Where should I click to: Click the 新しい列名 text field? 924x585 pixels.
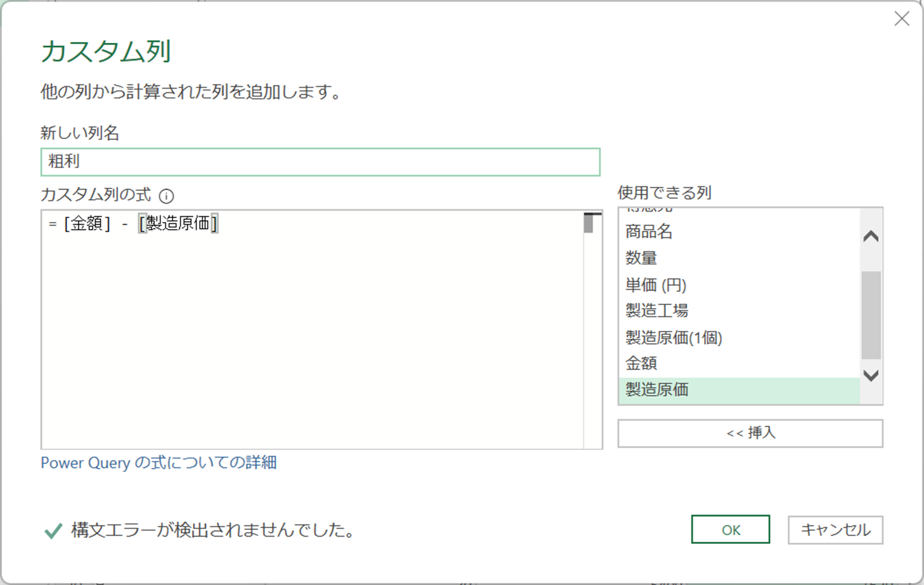(x=320, y=162)
